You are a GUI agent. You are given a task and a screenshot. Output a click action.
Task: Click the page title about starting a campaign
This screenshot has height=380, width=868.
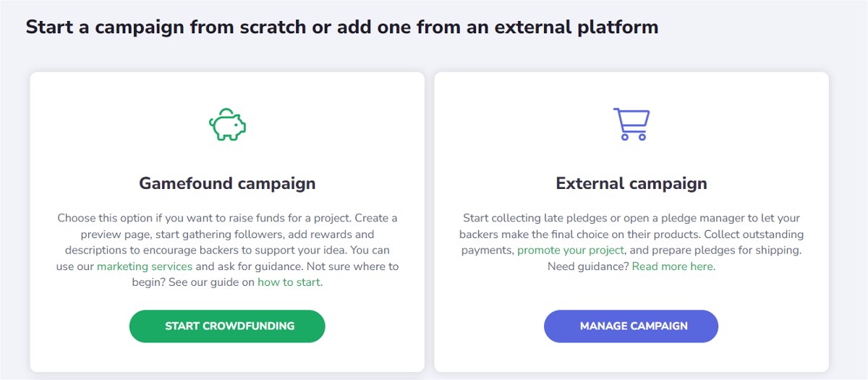(x=342, y=28)
